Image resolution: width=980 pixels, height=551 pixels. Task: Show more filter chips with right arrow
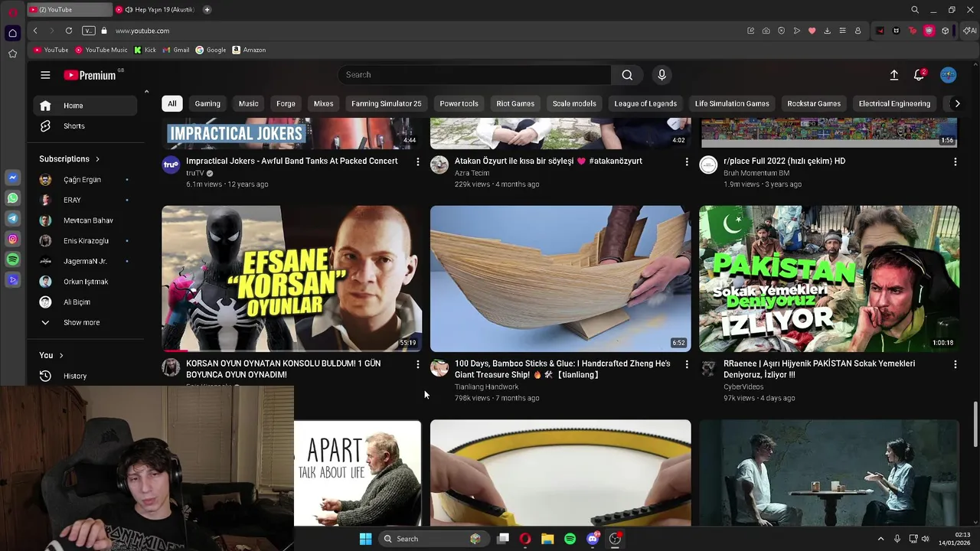[957, 103]
